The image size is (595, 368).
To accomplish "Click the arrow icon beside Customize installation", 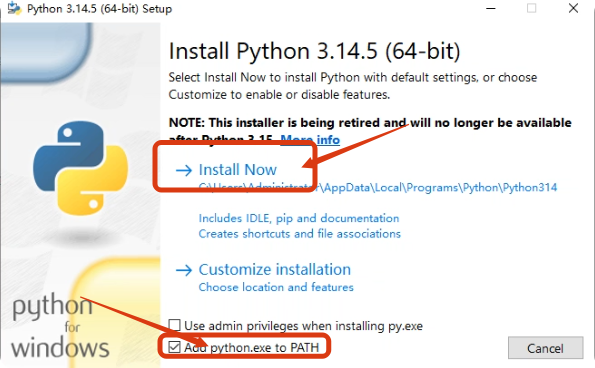I will pyautogui.click(x=184, y=270).
